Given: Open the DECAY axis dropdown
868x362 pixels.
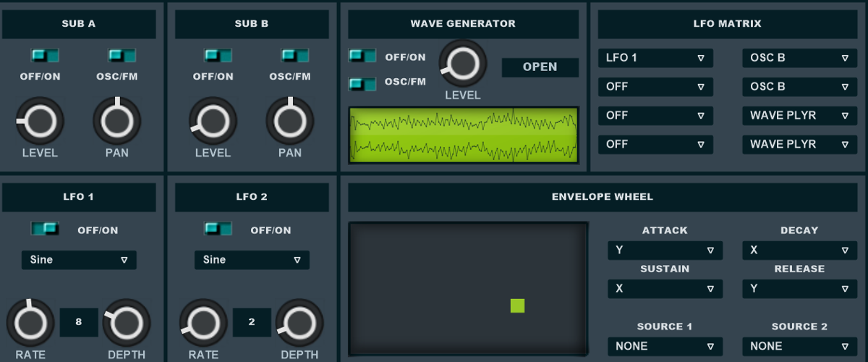Looking at the screenshot, I should [800, 251].
